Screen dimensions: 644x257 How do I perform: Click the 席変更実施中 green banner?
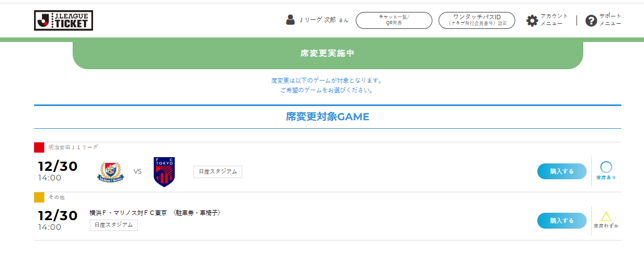click(x=328, y=54)
